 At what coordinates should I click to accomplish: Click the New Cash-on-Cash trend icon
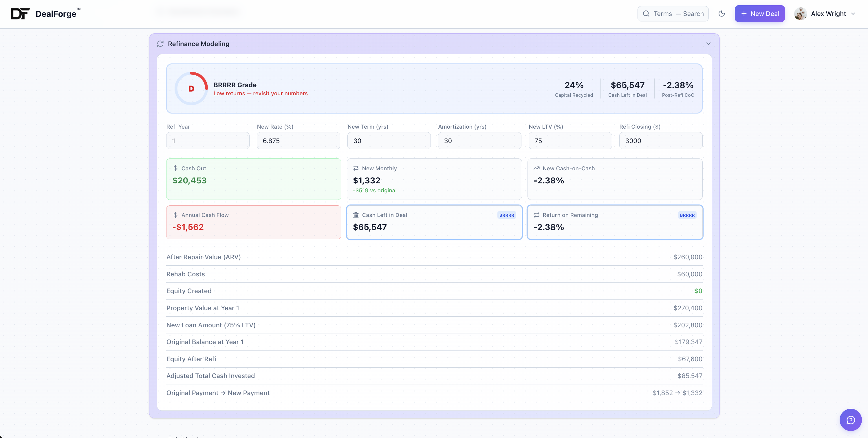pyautogui.click(x=536, y=168)
